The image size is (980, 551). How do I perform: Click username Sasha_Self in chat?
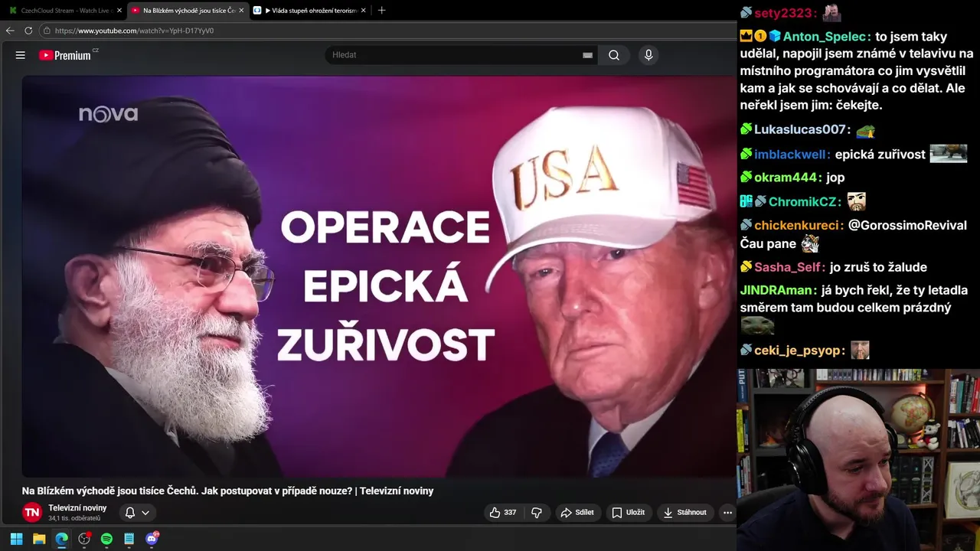[786, 267]
